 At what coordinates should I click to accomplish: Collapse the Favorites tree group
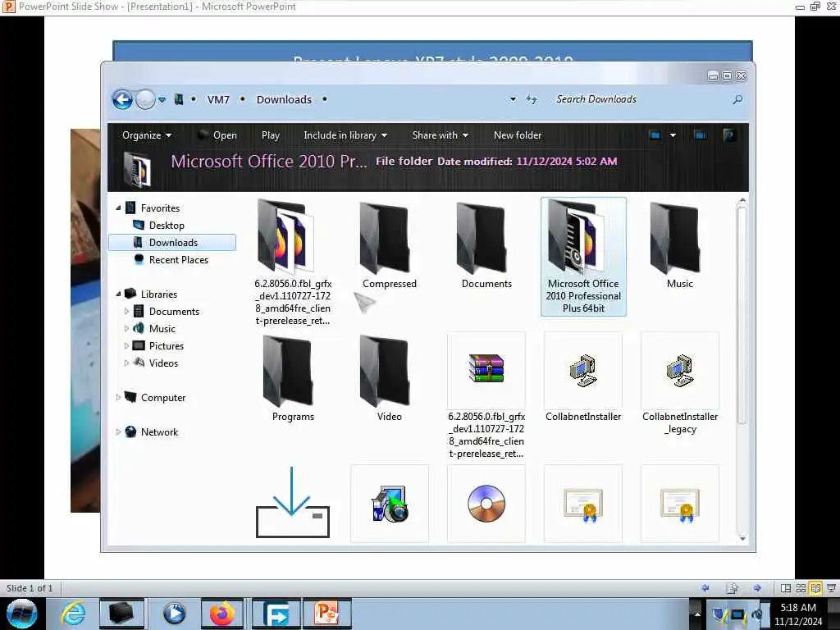(x=118, y=208)
